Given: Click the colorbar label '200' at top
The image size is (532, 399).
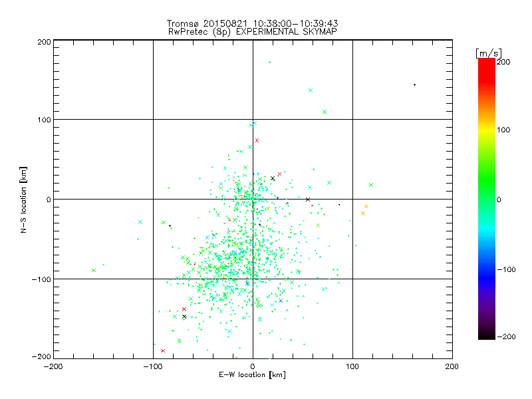Looking at the screenshot, I should [503, 62].
